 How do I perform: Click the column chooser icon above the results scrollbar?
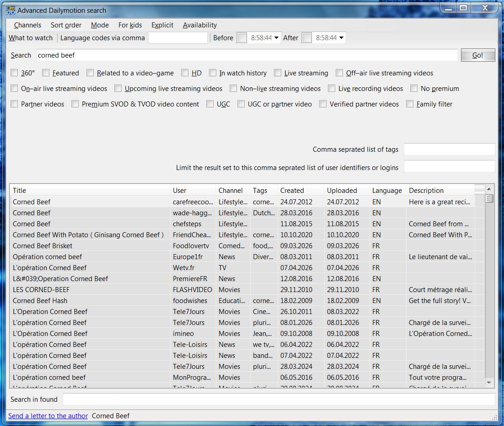pyautogui.click(x=479, y=189)
